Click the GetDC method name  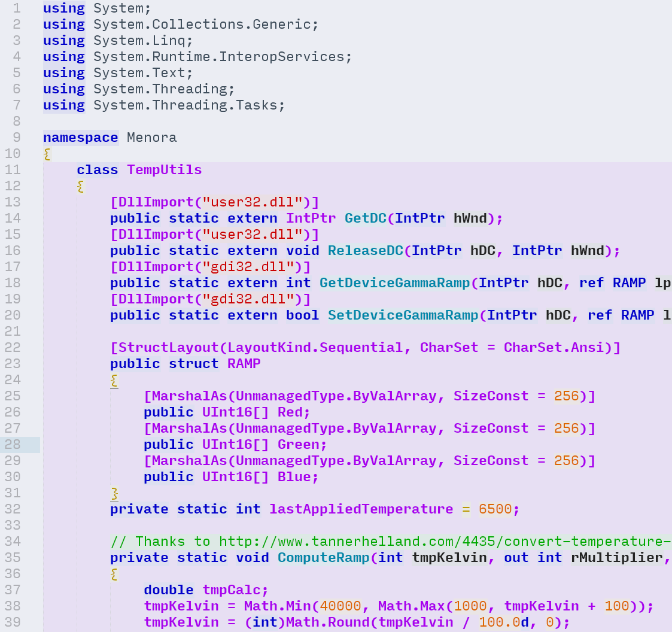(x=365, y=218)
